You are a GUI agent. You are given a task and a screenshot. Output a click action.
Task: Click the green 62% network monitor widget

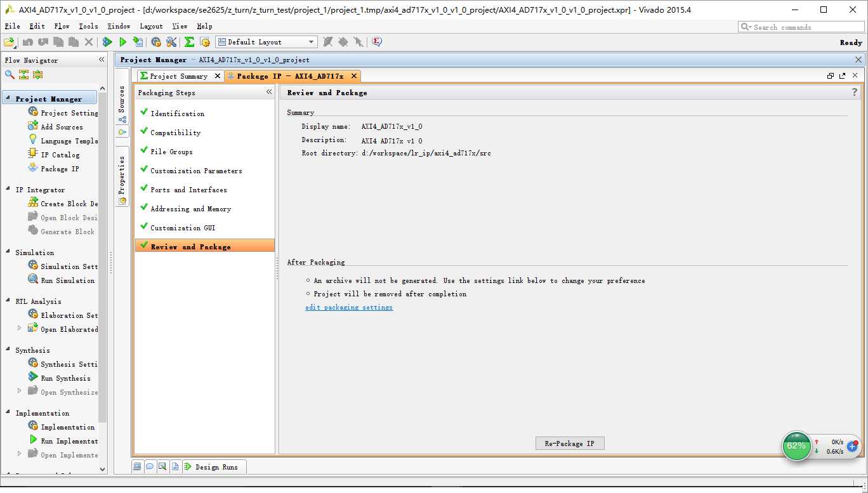(x=796, y=446)
